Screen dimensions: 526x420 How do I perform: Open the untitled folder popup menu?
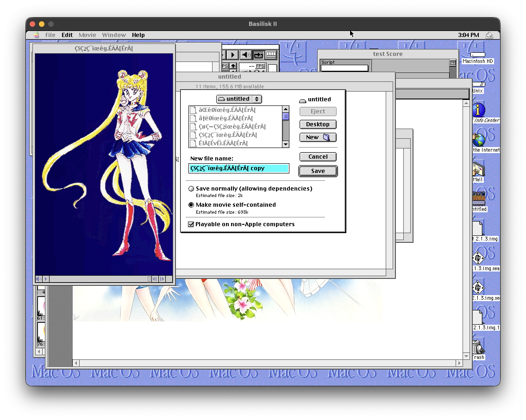239,99
